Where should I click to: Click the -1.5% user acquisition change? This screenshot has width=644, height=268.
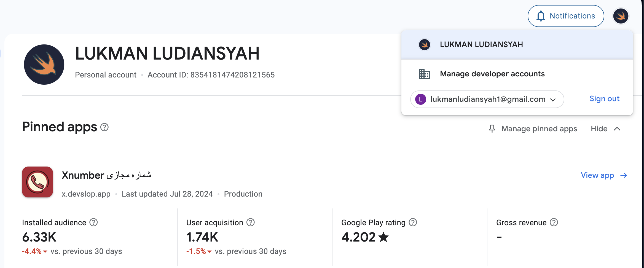199,251
